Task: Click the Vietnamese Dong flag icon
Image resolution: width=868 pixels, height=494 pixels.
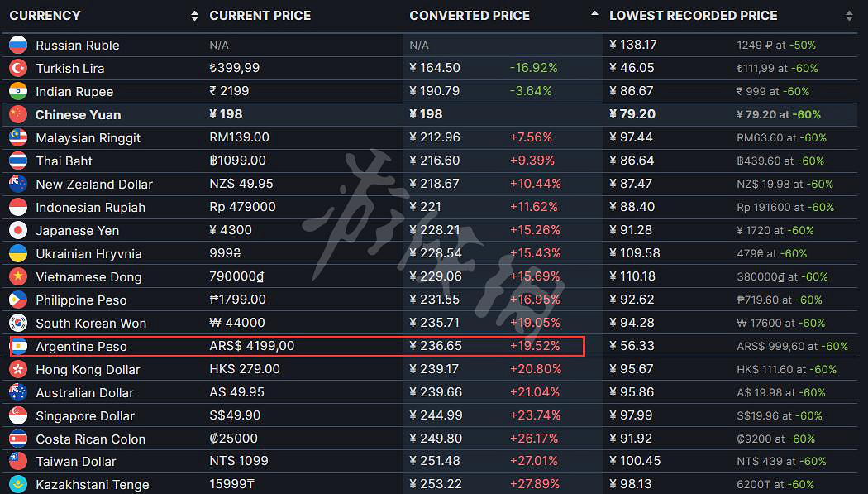Action: point(18,277)
